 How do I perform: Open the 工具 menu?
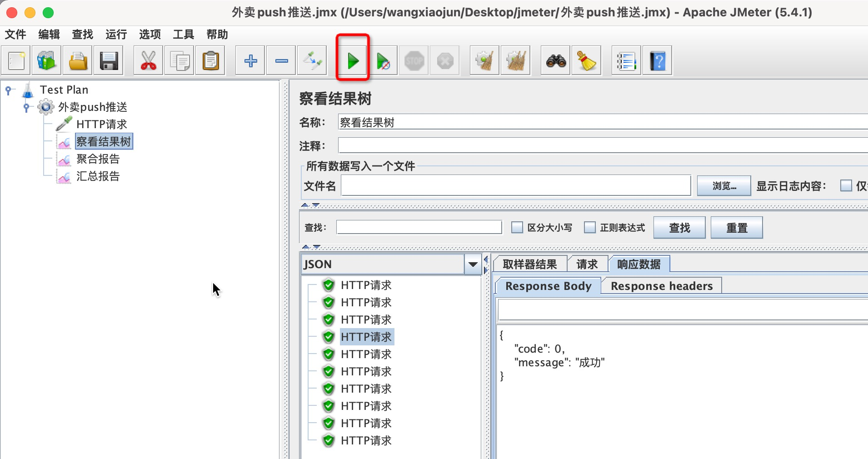tap(184, 35)
